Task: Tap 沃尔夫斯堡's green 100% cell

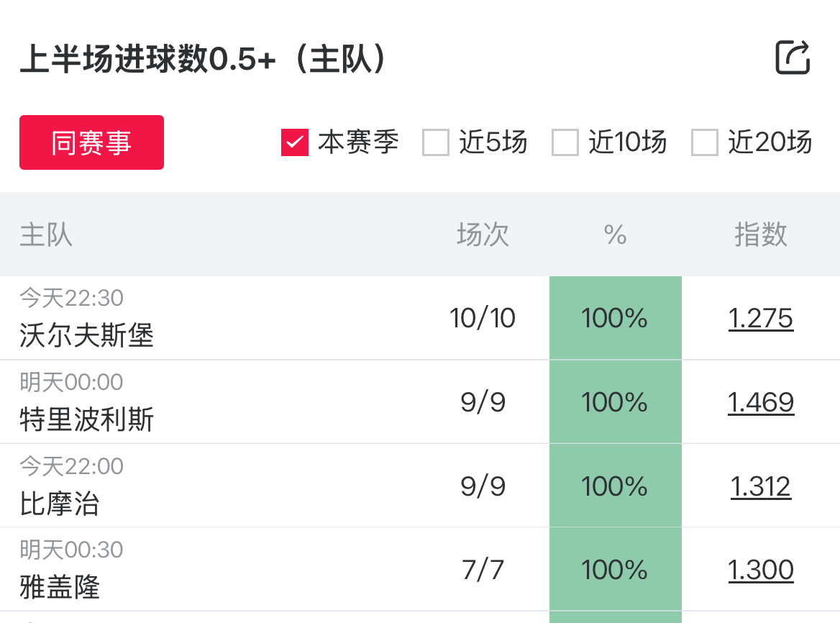Action: click(x=616, y=318)
